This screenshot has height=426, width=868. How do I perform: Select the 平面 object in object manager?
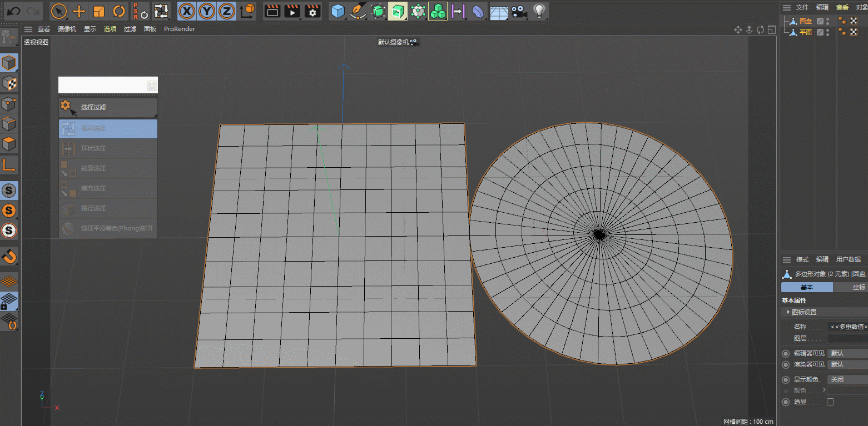(x=805, y=32)
